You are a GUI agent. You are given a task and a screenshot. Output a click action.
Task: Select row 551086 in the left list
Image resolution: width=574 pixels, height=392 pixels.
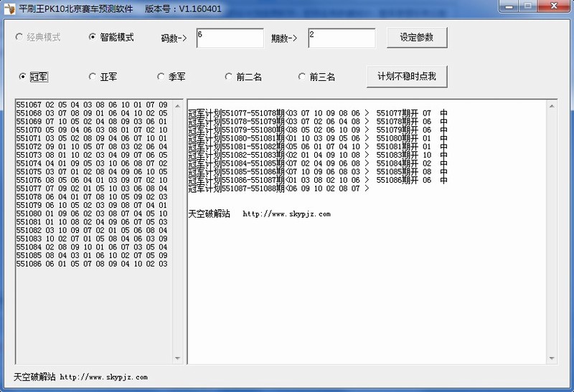(91, 264)
